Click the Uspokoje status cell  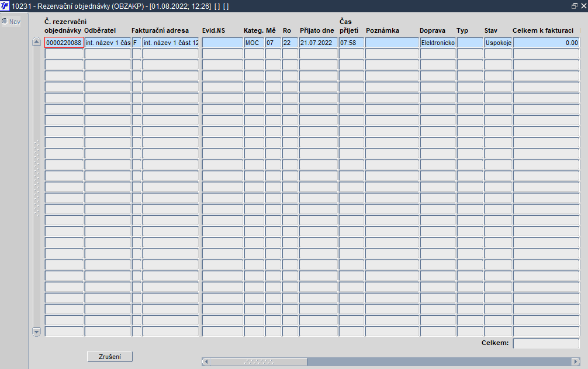tap(498, 43)
